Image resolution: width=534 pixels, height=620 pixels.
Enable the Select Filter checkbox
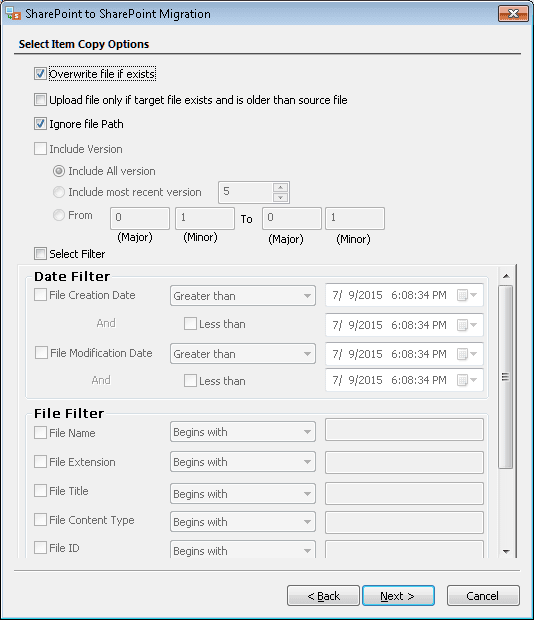(40, 253)
